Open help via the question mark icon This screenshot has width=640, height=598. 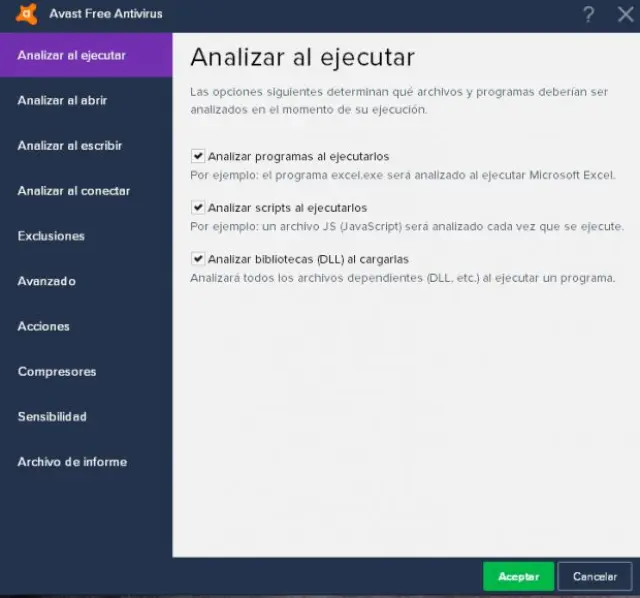[x=588, y=15]
